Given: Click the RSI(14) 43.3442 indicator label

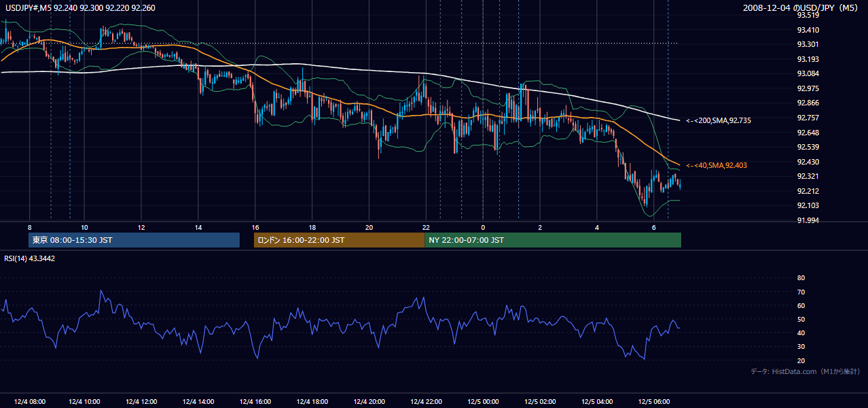Looking at the screenshot, I should [x=29, y=258].
